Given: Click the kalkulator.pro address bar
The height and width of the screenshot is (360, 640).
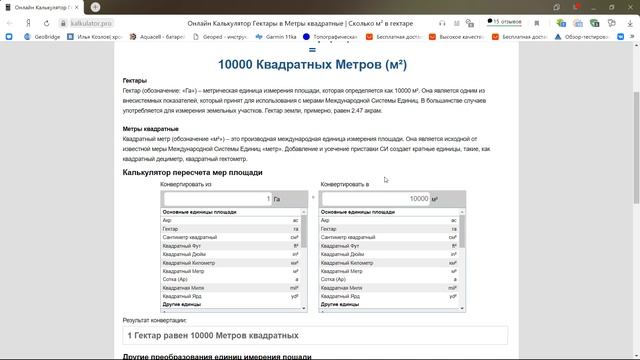Looking at the screenshot, I should click(x=91, y=23).
